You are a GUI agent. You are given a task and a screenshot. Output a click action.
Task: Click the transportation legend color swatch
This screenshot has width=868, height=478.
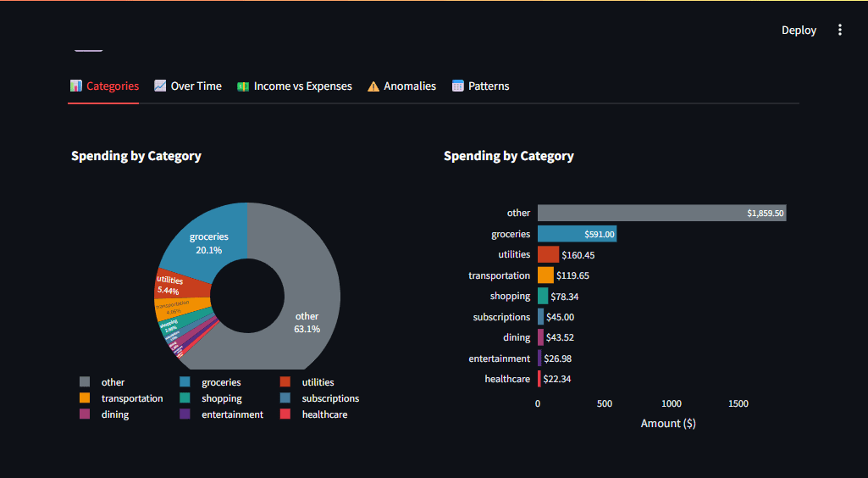tap(85, 398)
